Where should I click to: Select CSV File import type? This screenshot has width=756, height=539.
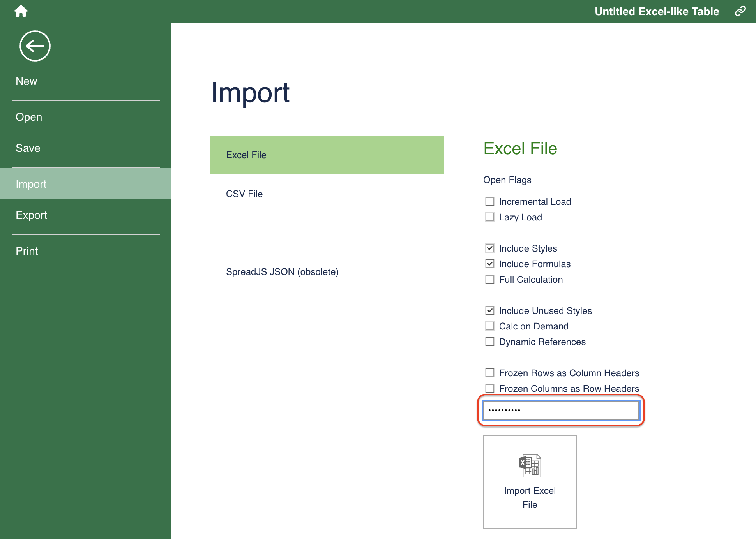pyautogui.click(x=244, y=194)
